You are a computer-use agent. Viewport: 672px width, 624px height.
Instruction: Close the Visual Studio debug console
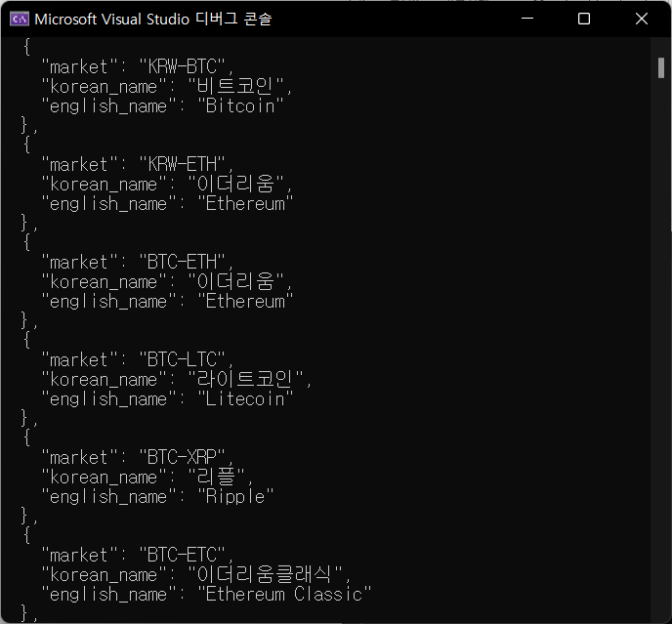pos(642,19)
